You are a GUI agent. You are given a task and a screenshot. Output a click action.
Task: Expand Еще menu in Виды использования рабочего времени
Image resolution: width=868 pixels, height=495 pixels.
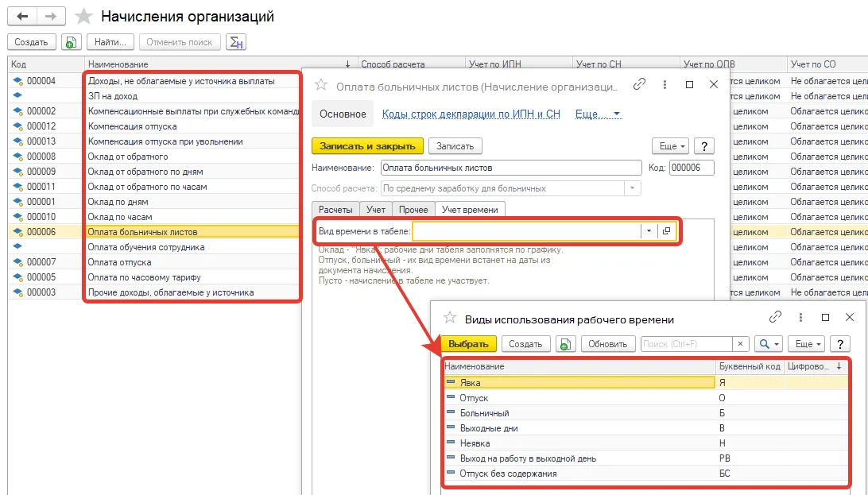[x=807, y=344]
